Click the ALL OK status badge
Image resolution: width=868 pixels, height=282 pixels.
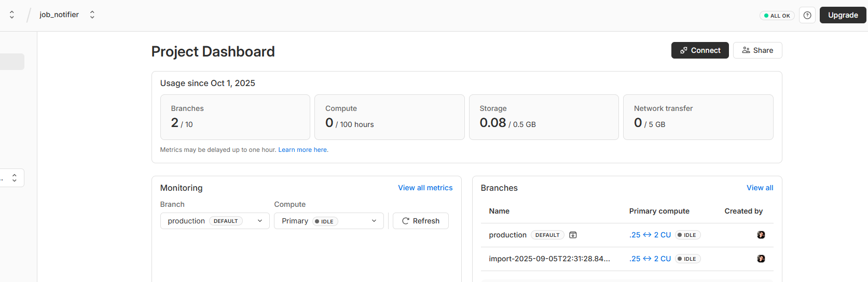pos(777,16)
